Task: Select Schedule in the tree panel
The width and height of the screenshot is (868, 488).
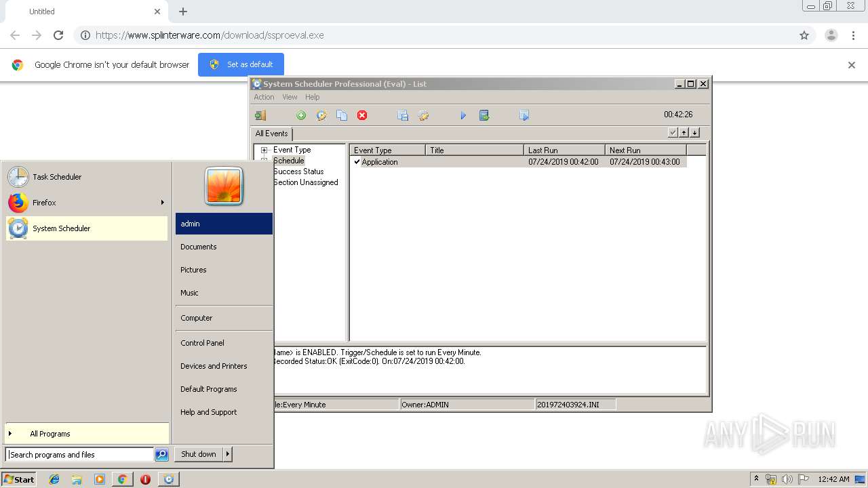Action: click(x=288, y=161)
